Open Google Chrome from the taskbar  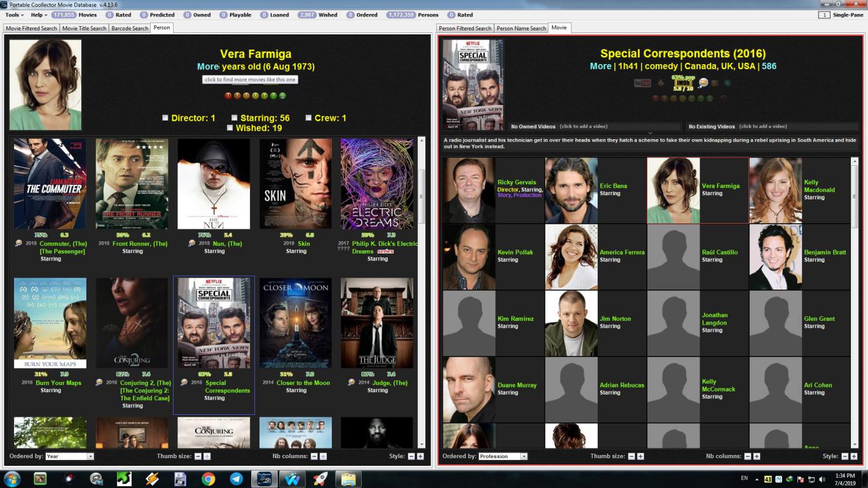(x=208, y=478)
